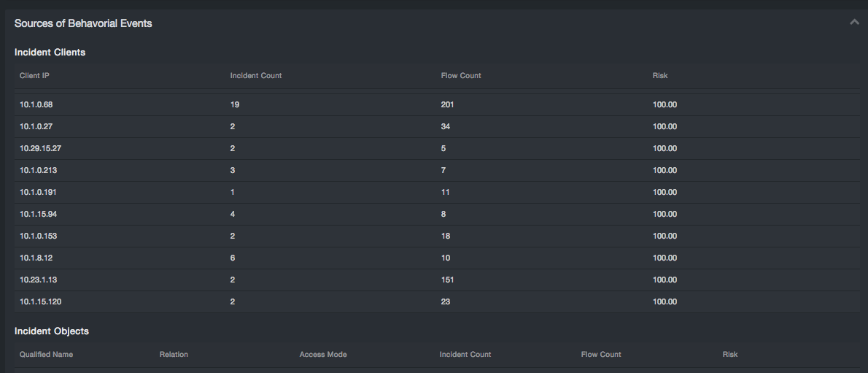The image size is (868, 373).
Task: Click flow count 201 for 10.1.0.68
Action: click(x=448, y=105)
